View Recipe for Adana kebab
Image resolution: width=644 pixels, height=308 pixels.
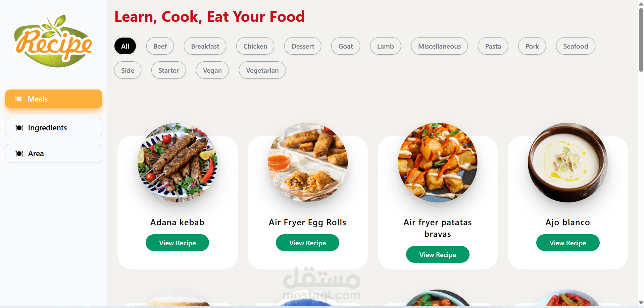point(177,243)
